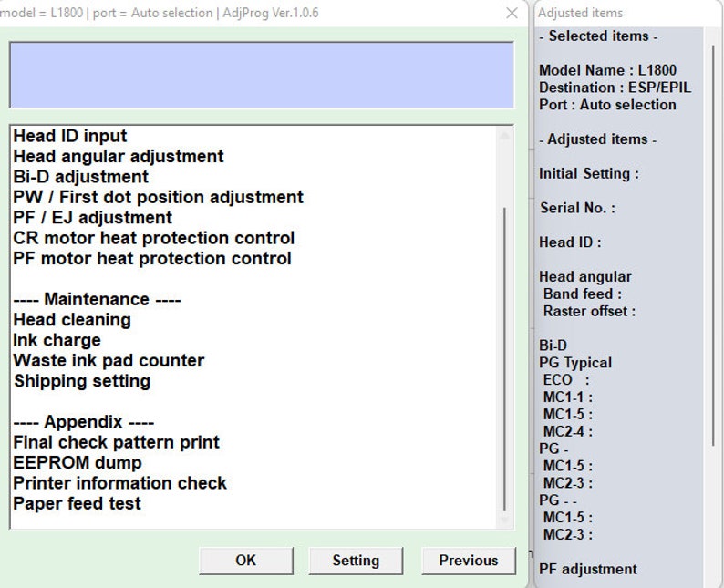Click the Appendix section header

coord(84,422)
